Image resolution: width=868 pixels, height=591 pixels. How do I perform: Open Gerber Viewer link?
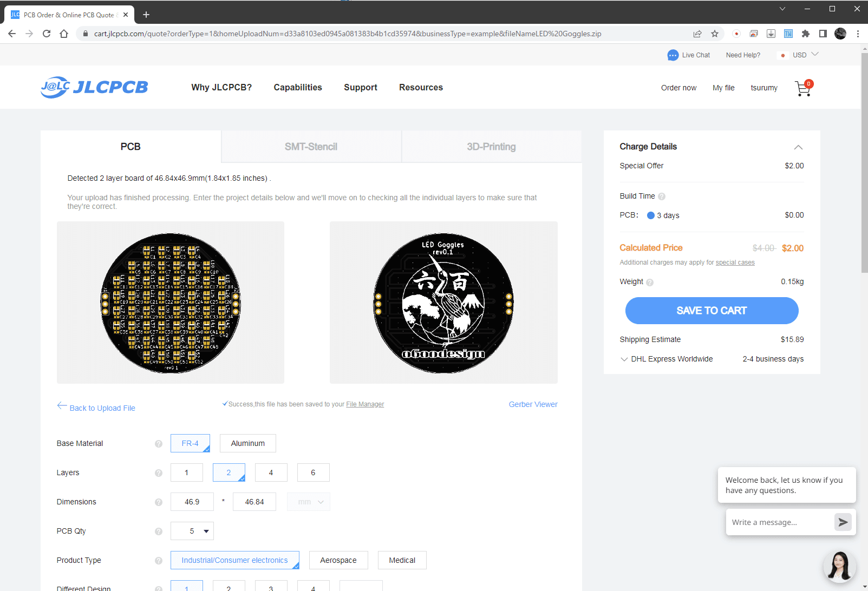(x=533, y=404)
